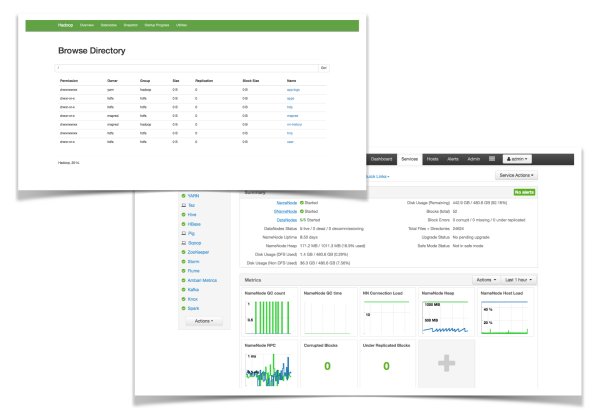This screenshot has height=419, width=600.
Task: Switch to the Ambari Dashboard tab
Action: pos(381,159)
